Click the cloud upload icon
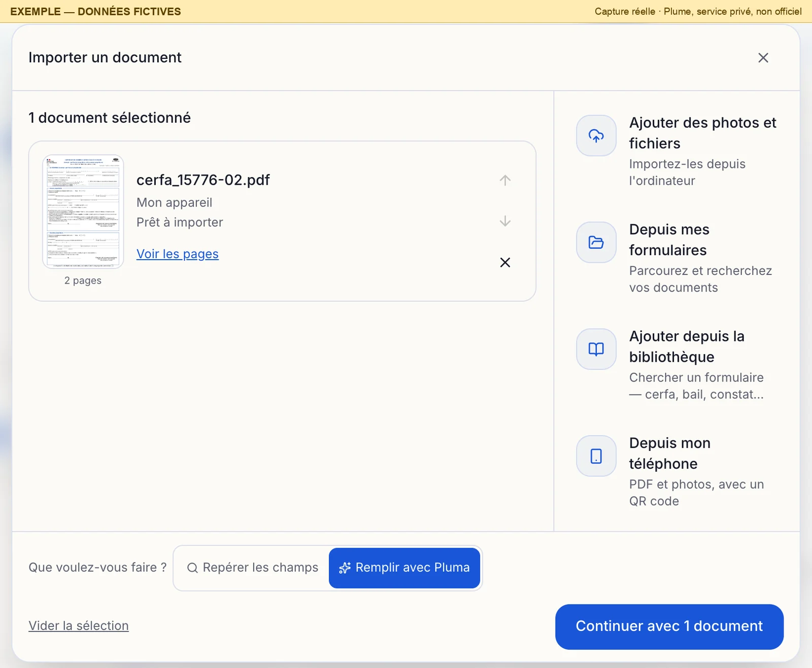Image resolution: width=812 pixels, height=668 pixels. (596, 135)
